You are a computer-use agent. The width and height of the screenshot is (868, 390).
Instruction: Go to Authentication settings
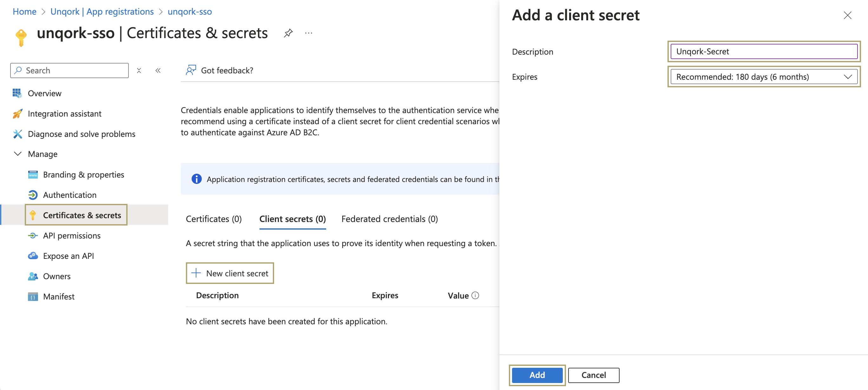70,195
